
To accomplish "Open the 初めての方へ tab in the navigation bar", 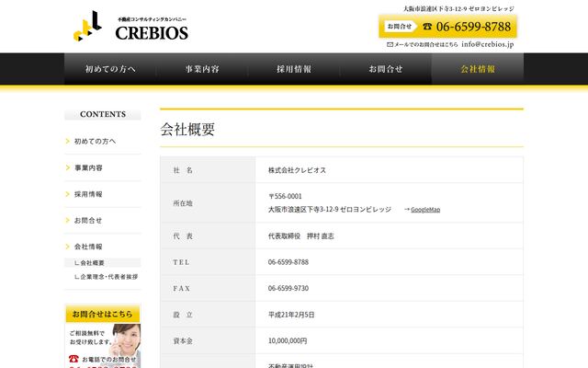I will pyautogui.click(x=110, y=69).
